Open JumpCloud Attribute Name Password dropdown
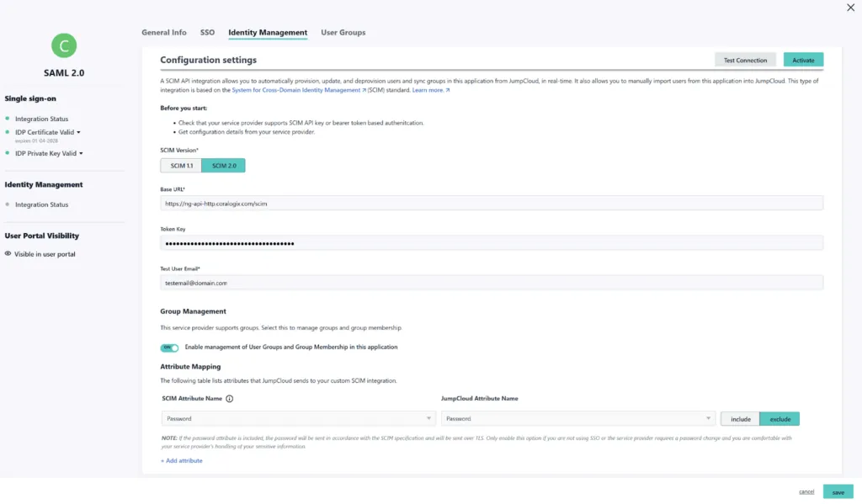 [x=577, y=419]
